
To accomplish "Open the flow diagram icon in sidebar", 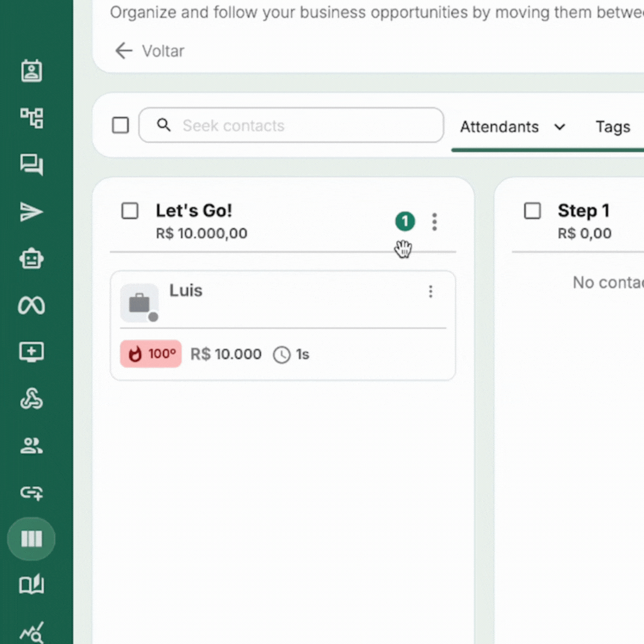I will [x=32, y=118].
